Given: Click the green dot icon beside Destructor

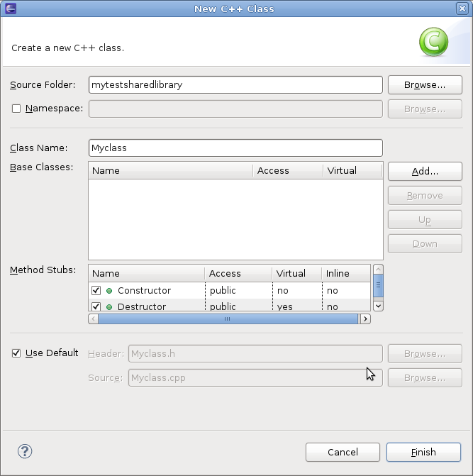Looking at the screenshot, I should pyautogui.click(x=109, y=307).
